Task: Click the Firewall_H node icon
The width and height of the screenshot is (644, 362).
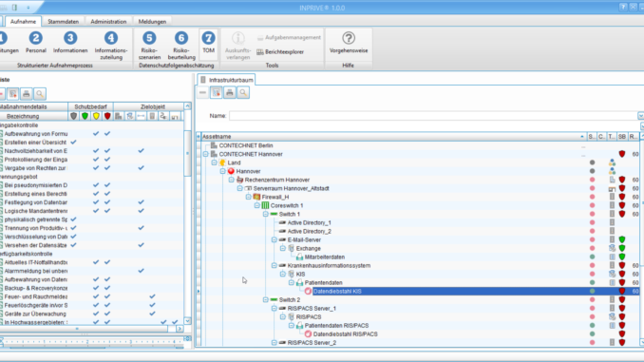Action: pyautogui.click(x=256, y=197)
